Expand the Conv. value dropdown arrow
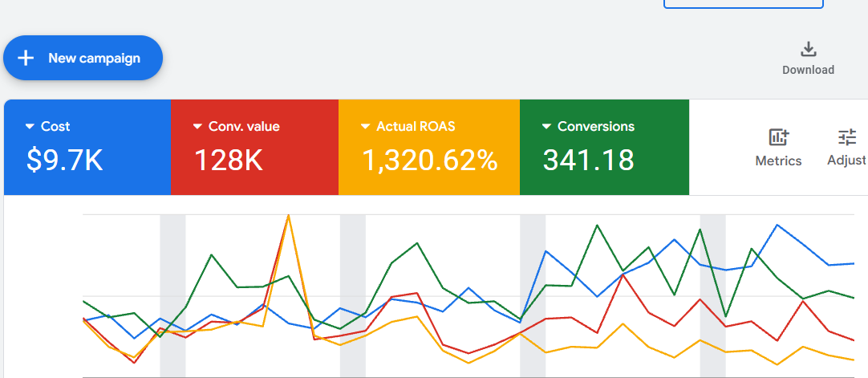This screenshot has height=378, width=868. tap(197, 127)
